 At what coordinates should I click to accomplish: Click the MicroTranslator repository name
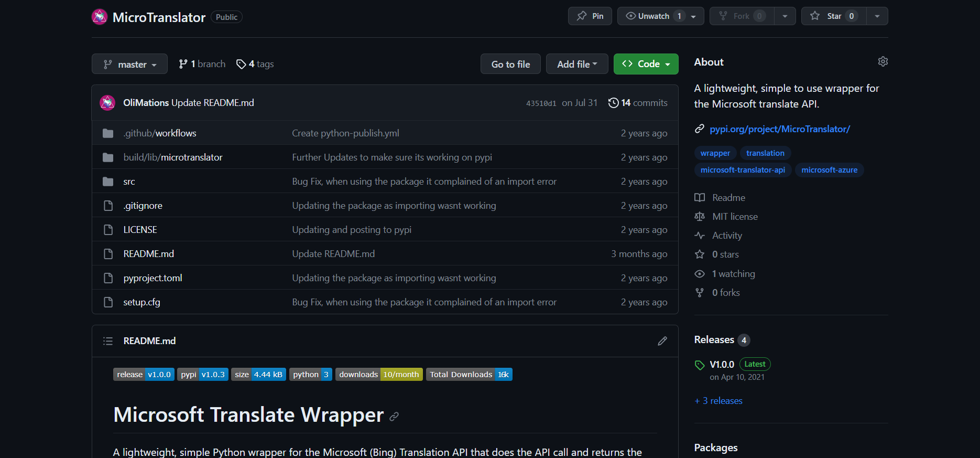[x=159, y=17]
